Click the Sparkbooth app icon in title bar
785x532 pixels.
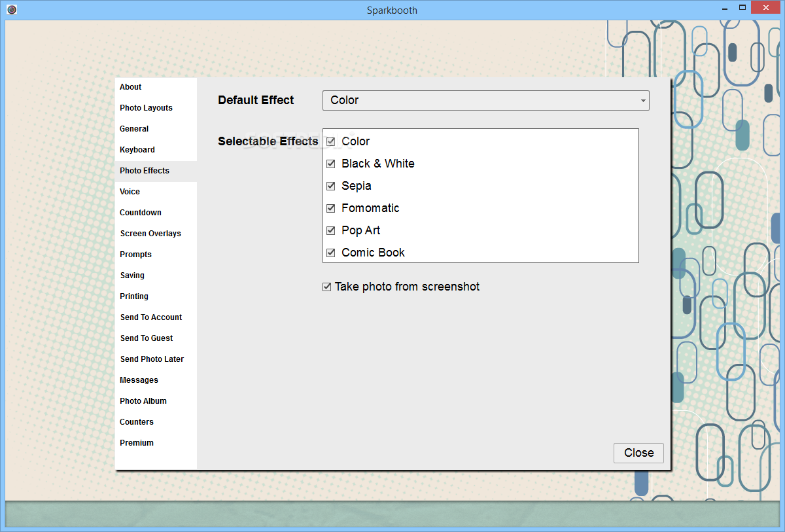tap(11, 9)
